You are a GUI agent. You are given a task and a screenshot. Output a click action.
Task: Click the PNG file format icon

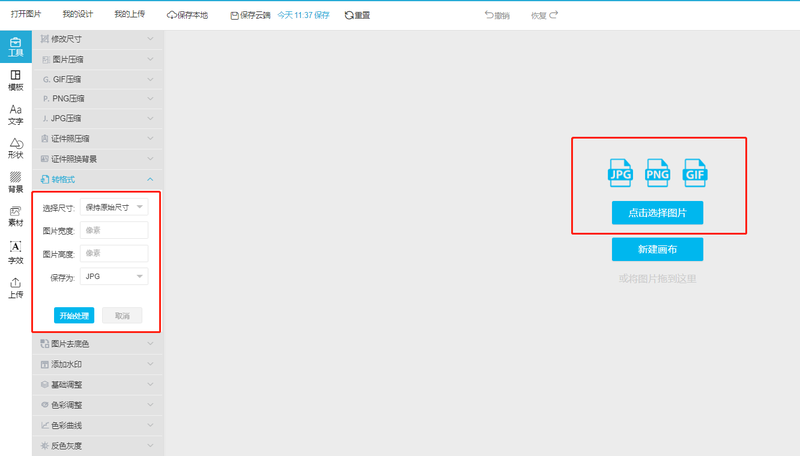pyautogui.click(x=657, y=173)
